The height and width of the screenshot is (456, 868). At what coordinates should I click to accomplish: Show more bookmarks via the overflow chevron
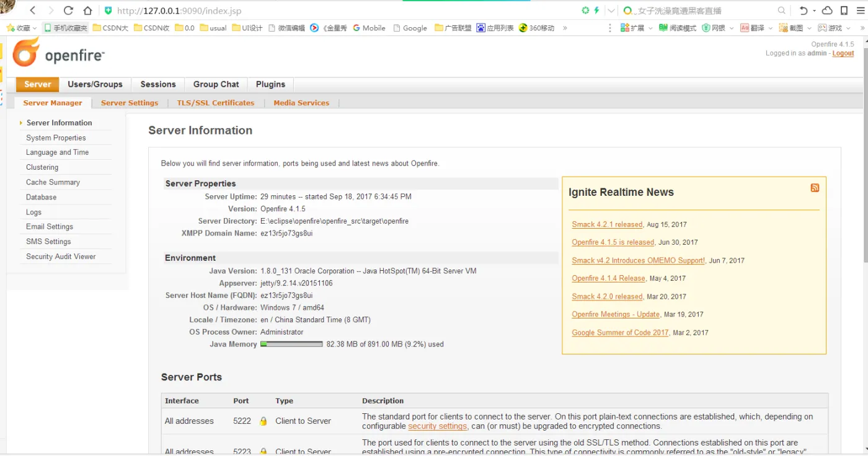click(x=565, y=28)
